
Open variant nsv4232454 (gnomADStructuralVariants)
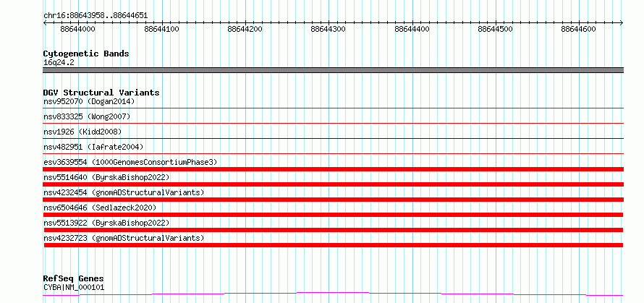124,192
